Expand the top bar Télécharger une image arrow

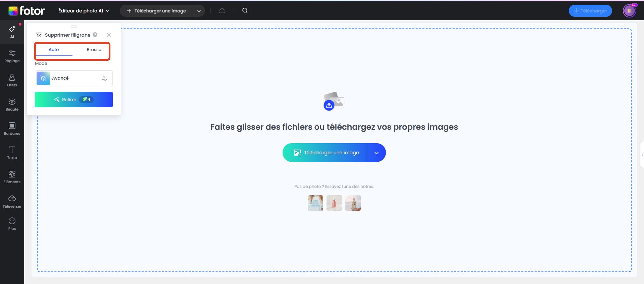tap(199, 11)
